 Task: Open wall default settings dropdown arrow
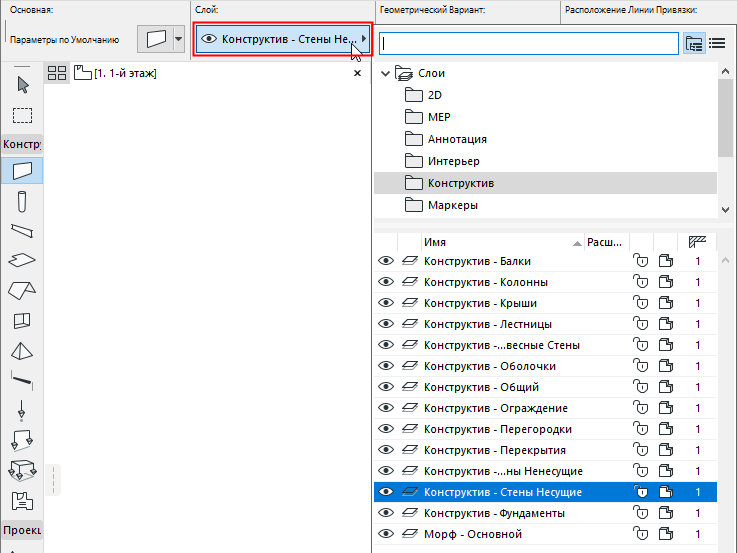(x=179, y=39)
